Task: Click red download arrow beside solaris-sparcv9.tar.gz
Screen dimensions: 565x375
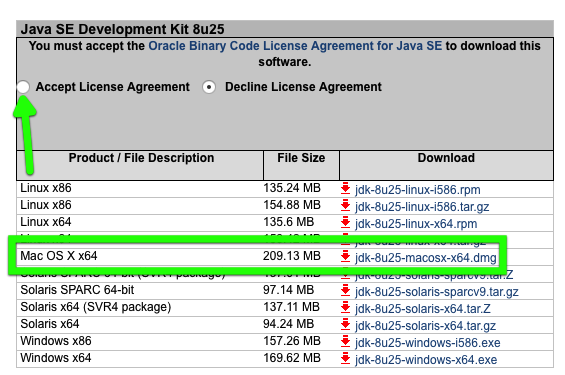Action: [345, 290]
